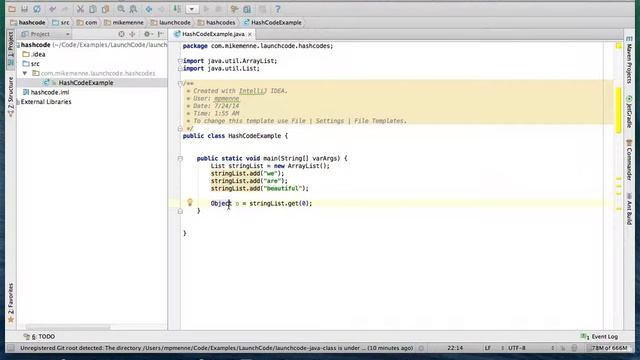
Task: Collapse the com.mikemenne.launchcode.hashcodes package
Action: click(25, 73)
